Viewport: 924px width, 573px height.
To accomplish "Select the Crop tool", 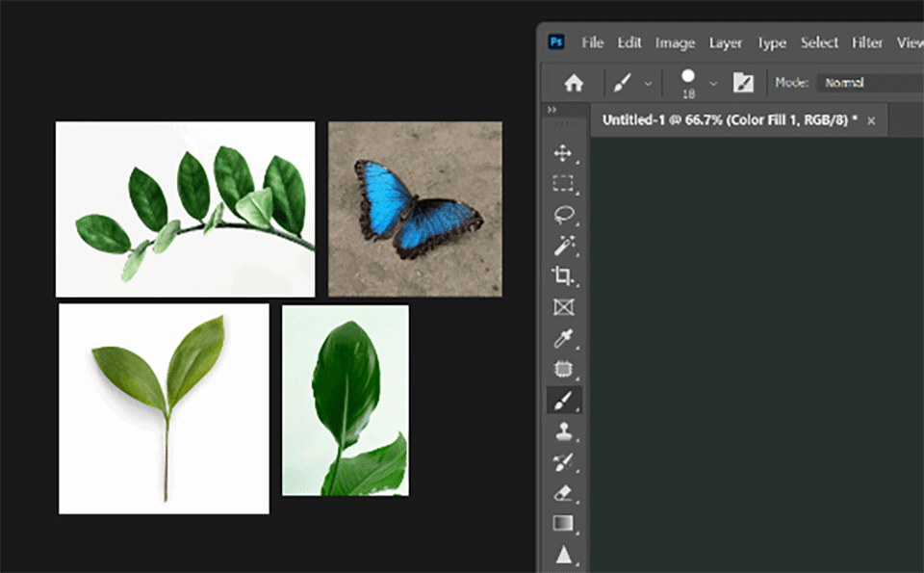I will (x=563, y=275).
